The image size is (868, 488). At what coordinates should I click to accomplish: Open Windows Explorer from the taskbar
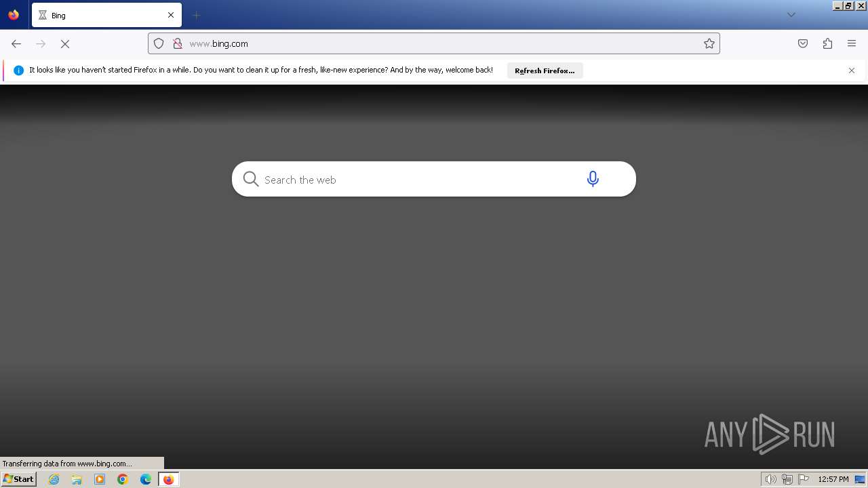tap(77, 479)
